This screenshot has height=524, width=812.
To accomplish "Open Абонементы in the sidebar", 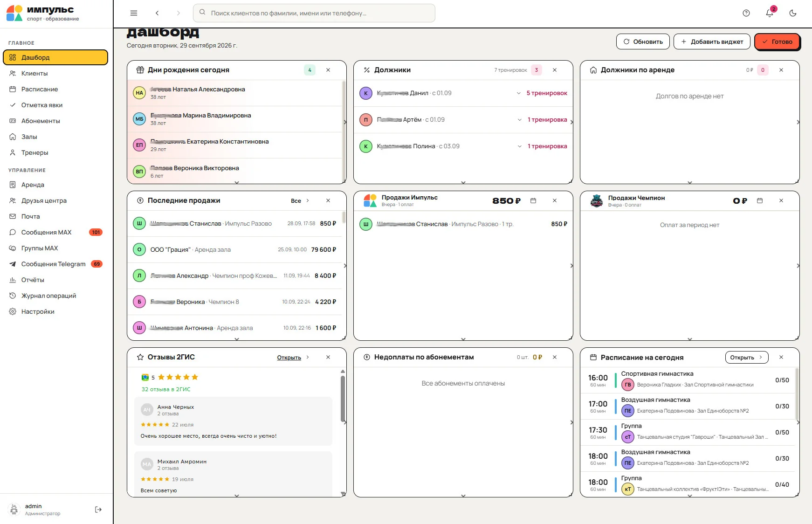I will [x=55, y=121].
